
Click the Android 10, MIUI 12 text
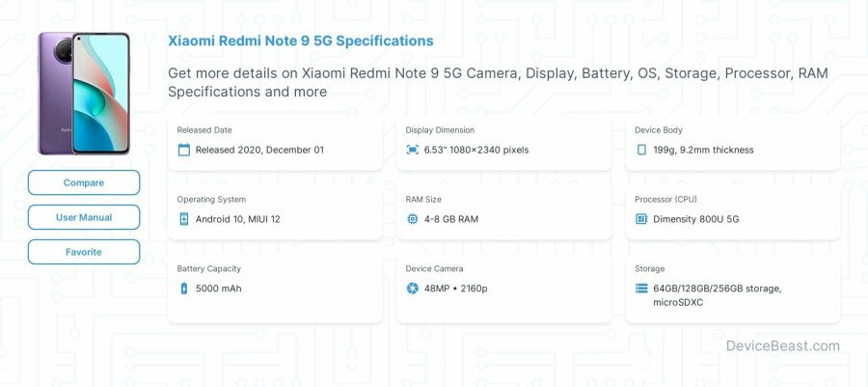click(x=237, y=219)
